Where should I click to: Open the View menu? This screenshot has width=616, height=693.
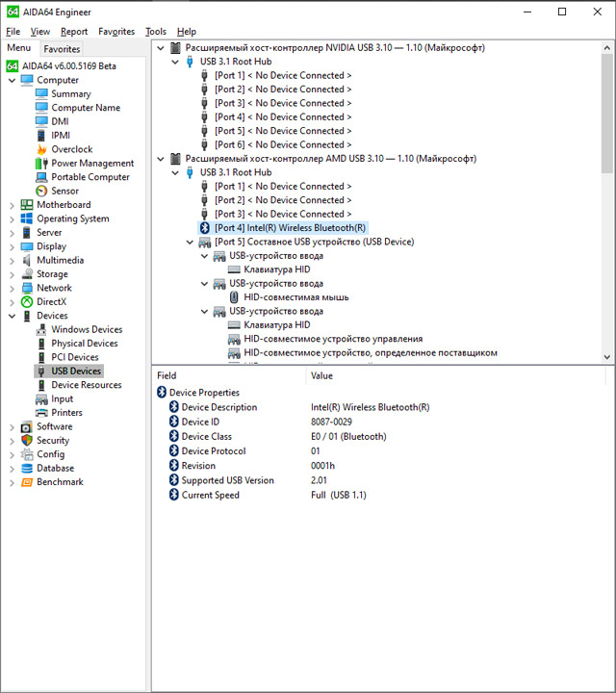(x=40, y=32)
